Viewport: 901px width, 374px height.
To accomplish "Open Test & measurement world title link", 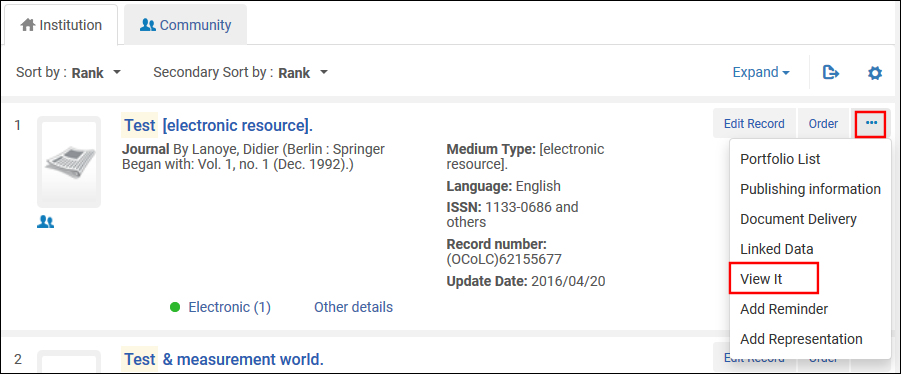I will point(224,360).
